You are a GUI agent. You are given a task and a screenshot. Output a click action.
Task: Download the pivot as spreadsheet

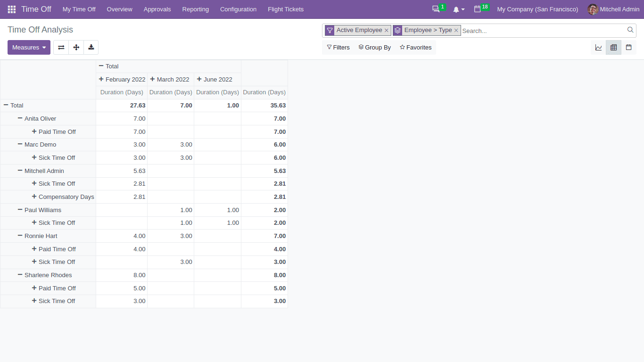91,47
